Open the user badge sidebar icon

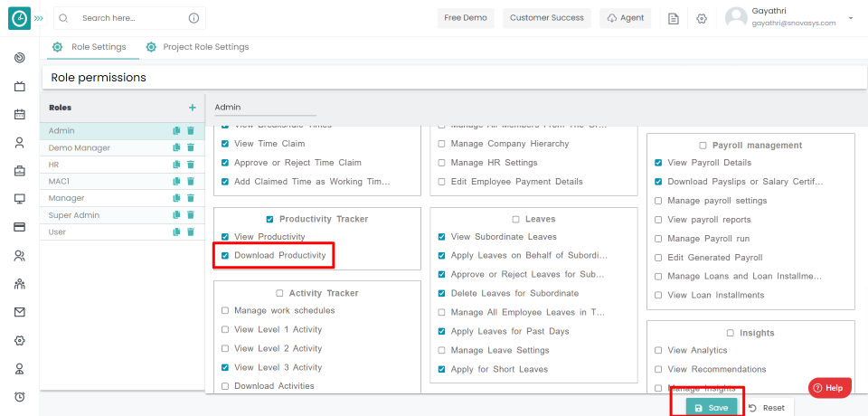pos(19,369)
